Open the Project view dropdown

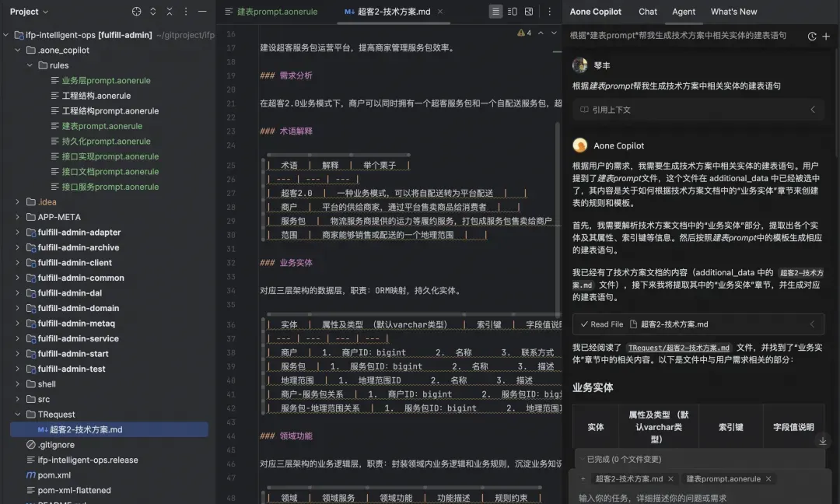coord(30,11)
